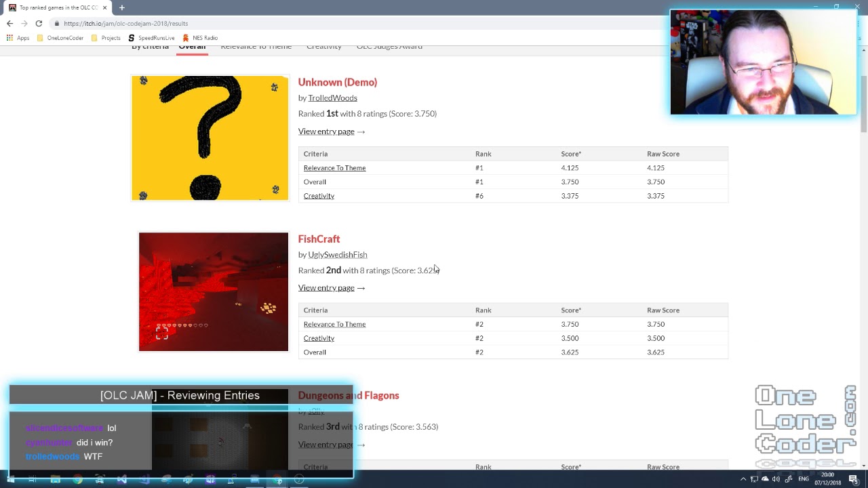Click the padlock site security icon
868x488 pixels.
click(58, 24)
